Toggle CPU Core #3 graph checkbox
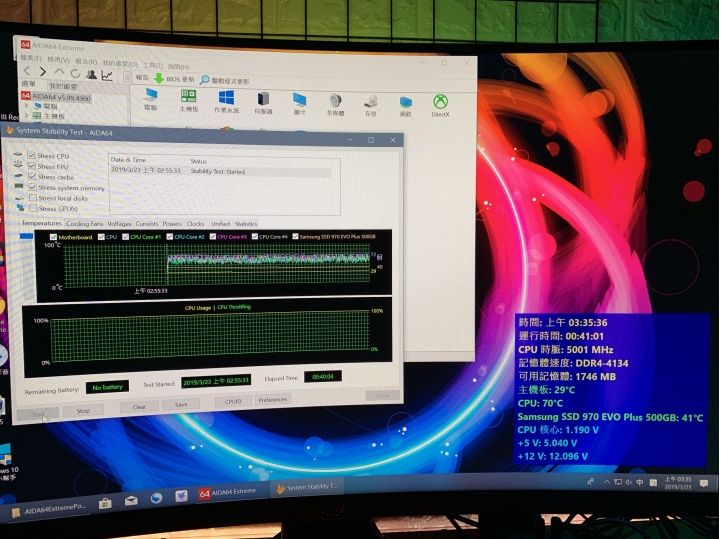This screenshot has width=721, height=539. pos(212,236)
